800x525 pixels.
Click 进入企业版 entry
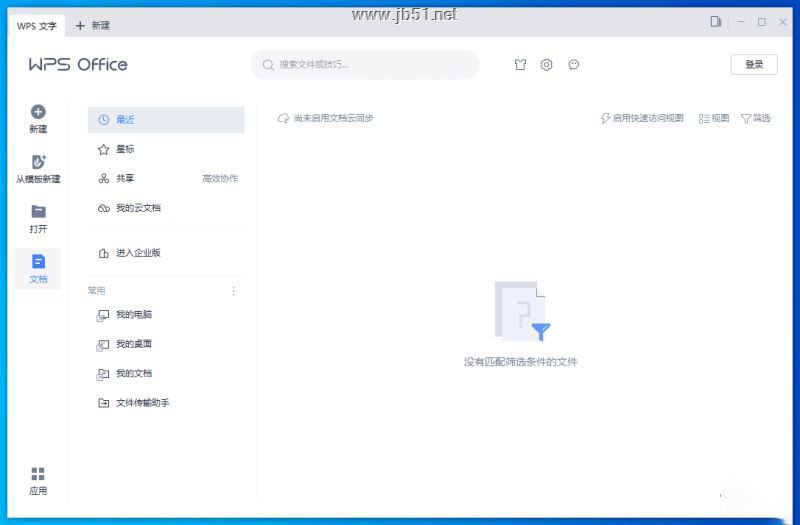click(x=166, y=253)
